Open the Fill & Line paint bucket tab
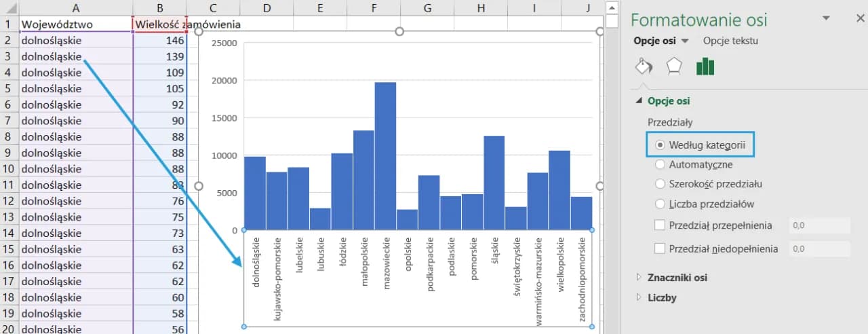 tap(643, 66)
